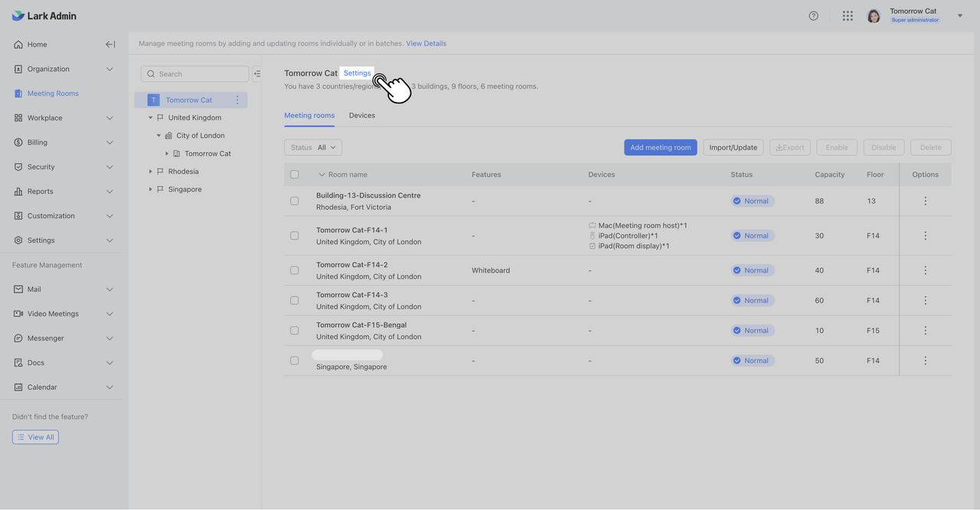The width and height of the screenshot is (980, 510).
Task: Switch to the Devices tab
Action: pyautogui.click(x=361, y=116)
